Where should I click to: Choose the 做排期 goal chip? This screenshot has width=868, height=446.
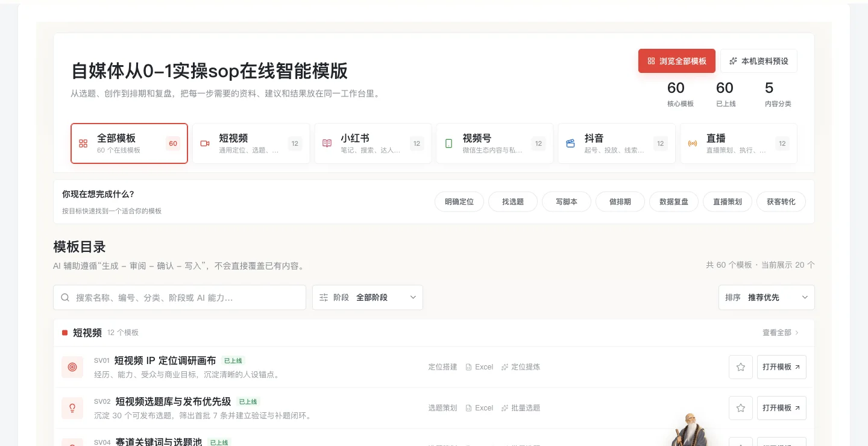coord(620,202)
